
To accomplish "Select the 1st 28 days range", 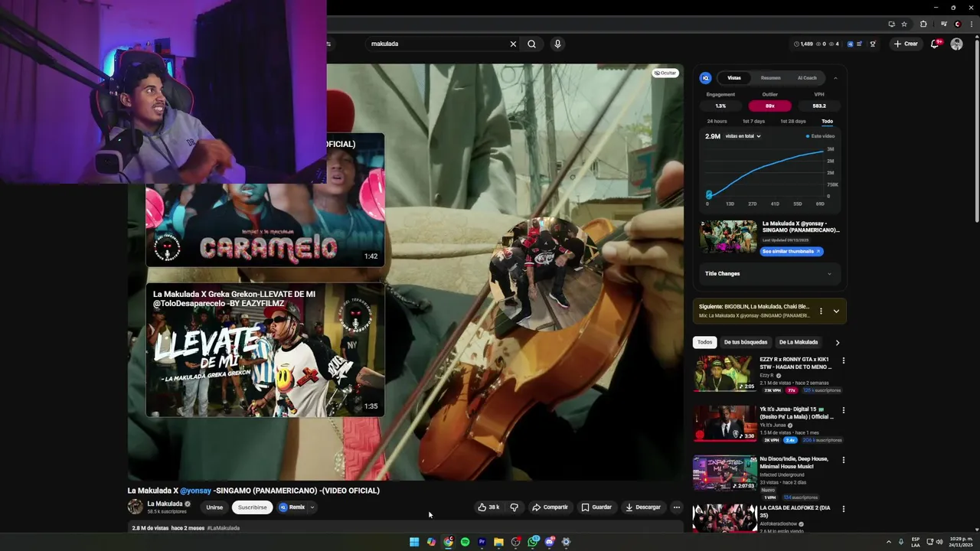I will (792, 121).
